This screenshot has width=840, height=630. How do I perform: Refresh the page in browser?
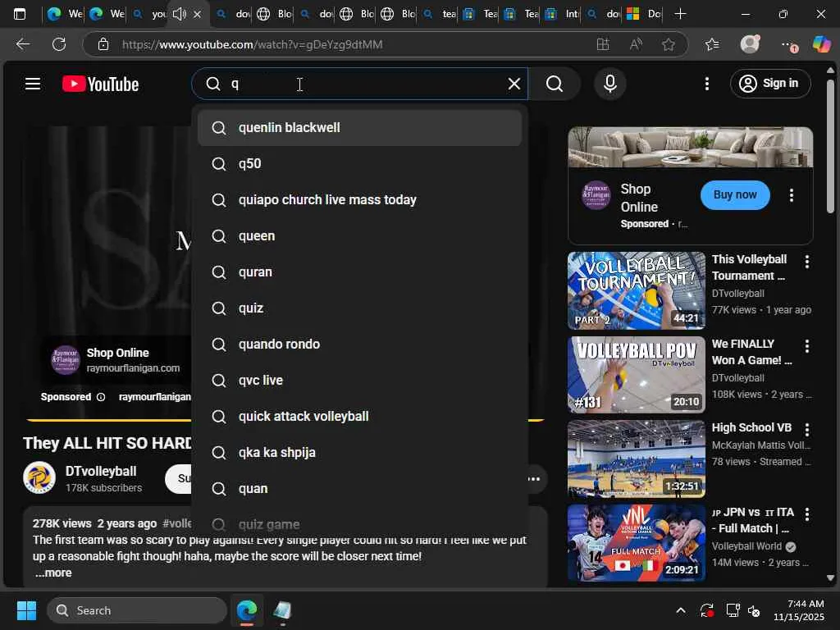(x=59, y=44)
